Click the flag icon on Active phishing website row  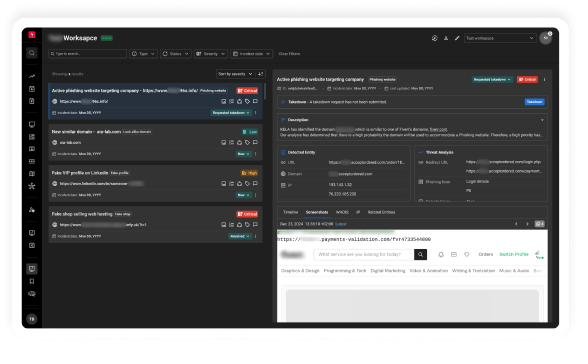(255, 101)
